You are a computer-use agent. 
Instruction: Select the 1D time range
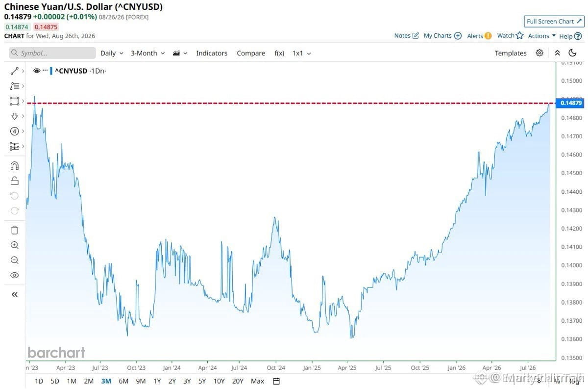coord(39,381)
